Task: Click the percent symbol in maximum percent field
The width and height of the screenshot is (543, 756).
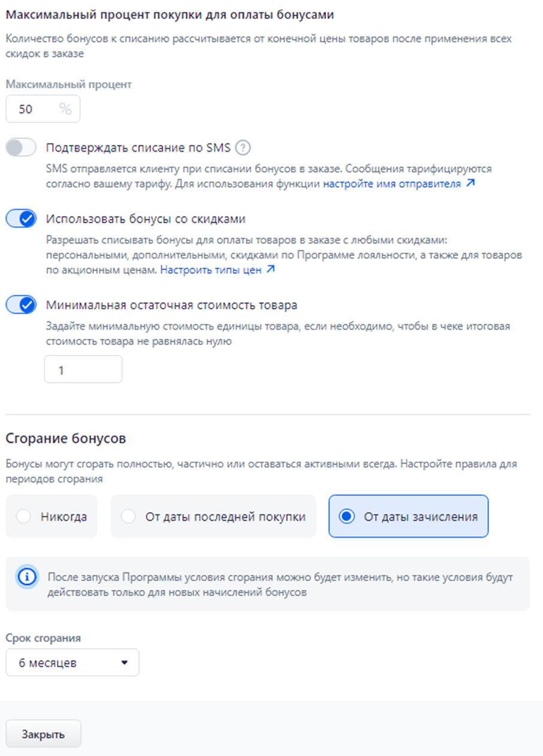Action: point(65,109)
